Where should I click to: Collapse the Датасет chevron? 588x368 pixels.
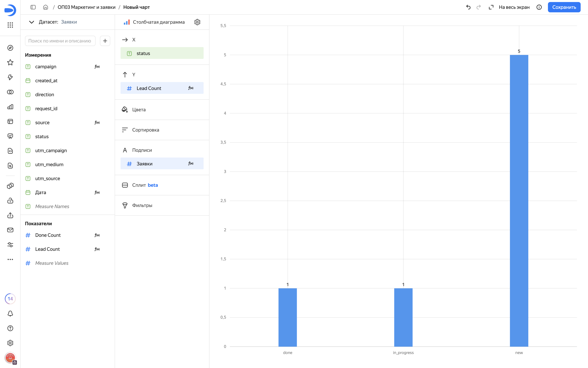click(x=32, y=22)
